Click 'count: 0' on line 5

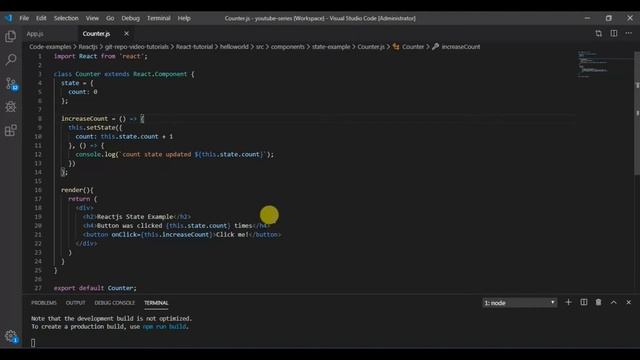click(83, 92)
